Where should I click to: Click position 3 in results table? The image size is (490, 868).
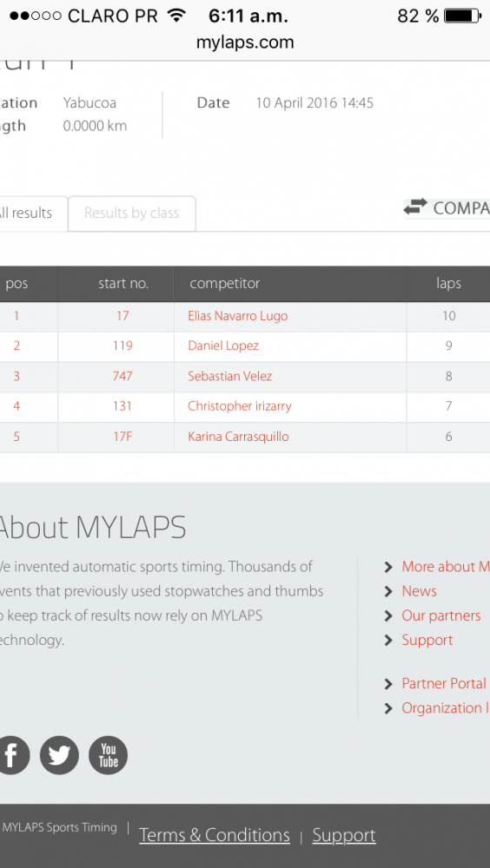pyautogui.click(x=17, y=377)
